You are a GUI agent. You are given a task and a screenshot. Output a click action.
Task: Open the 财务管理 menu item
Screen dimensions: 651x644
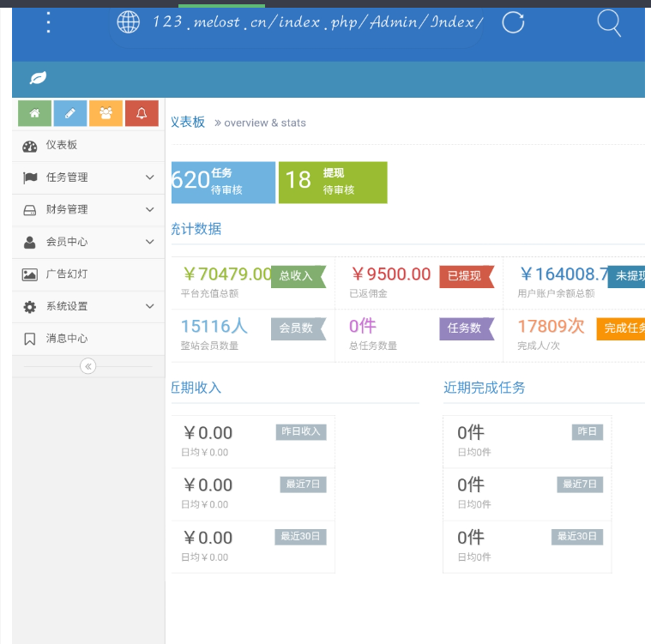click(x=88, y=210)
